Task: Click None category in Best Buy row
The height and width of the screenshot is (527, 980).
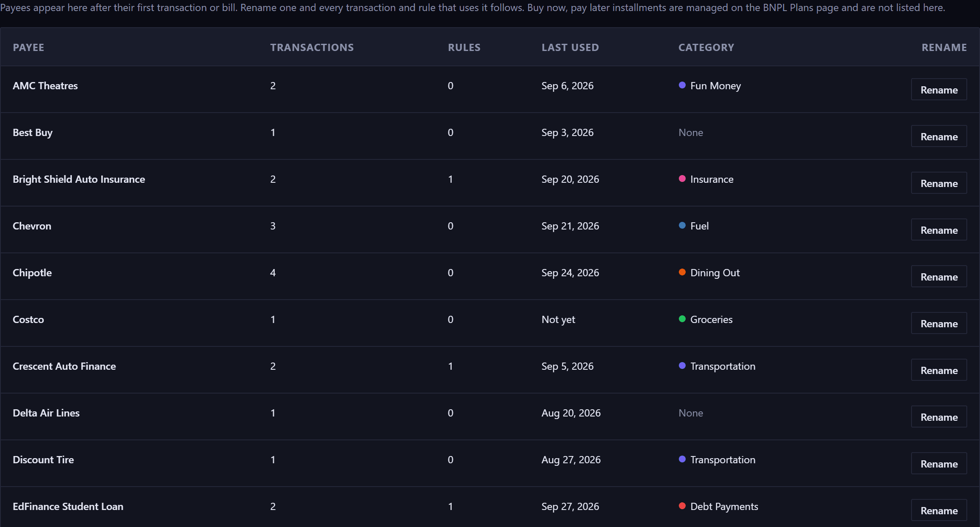Action: click(690, 133)
